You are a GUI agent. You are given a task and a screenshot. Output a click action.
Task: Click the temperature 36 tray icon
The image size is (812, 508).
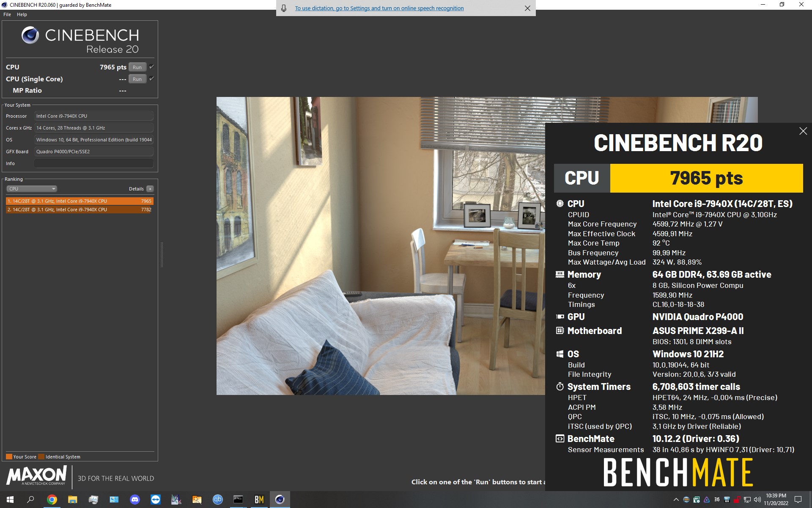tap(717, 500)
